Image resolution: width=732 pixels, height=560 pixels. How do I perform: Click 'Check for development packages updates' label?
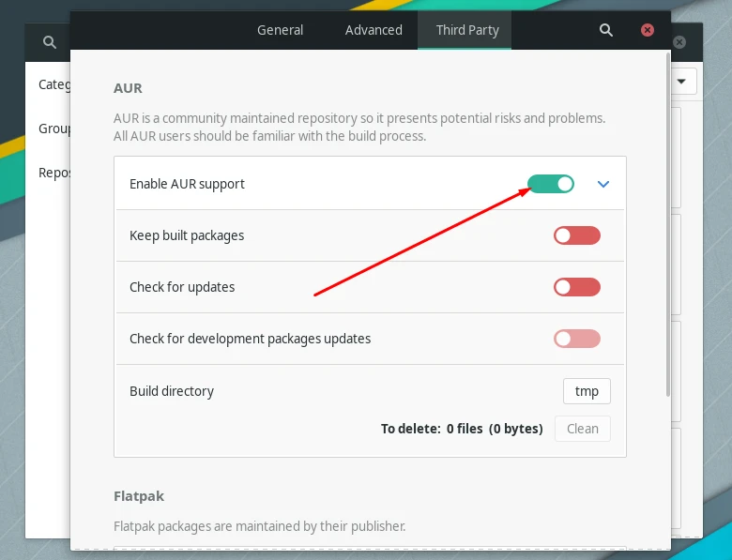coord(250,339)
